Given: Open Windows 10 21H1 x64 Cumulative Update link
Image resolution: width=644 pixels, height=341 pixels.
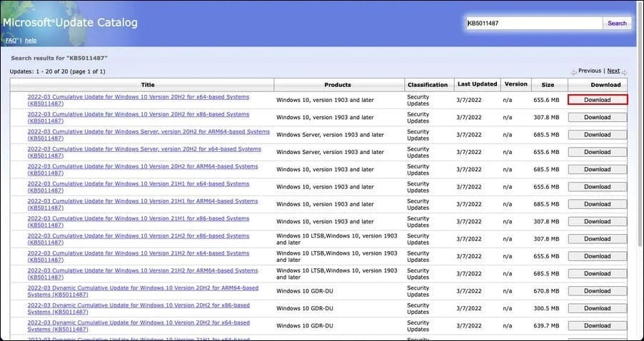Looking at the screenshot, I should pos(139,187).
